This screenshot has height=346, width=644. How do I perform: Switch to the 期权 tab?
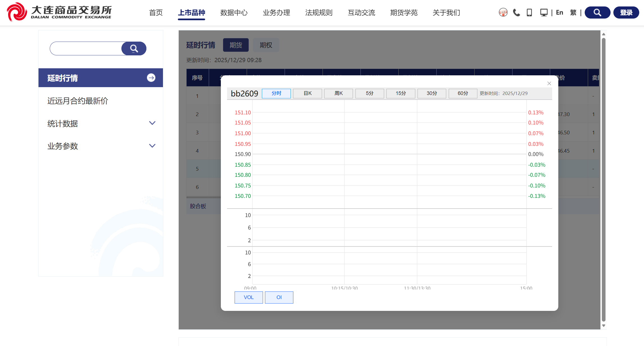tap(266, 45)
